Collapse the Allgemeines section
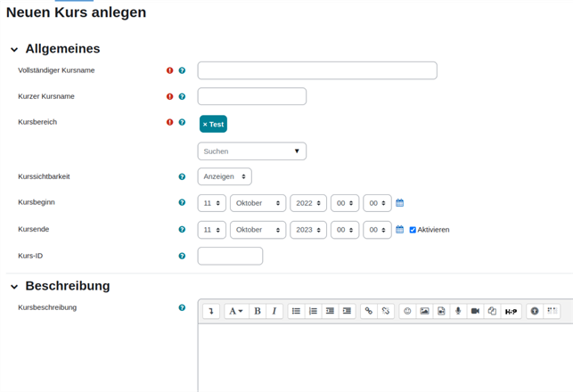The image size is (573, 392). pos(14,50)
